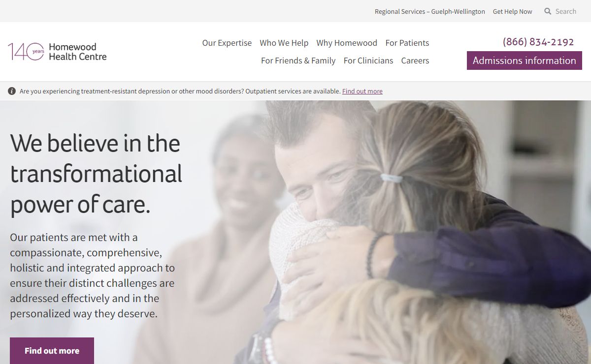Click the purple Find out more button
Screen dimensions: 591x364
[52, 351]
